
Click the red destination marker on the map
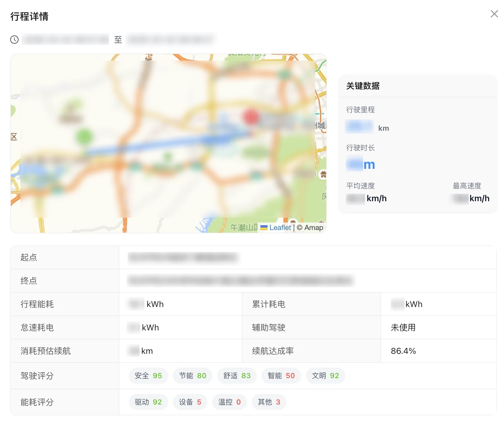pyautogui.click(x=251, y=117)
